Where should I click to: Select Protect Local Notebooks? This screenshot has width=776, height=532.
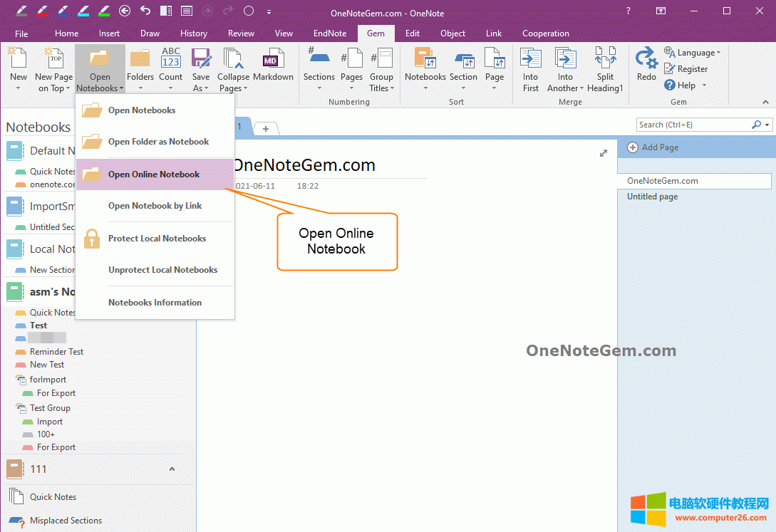tap(157, 238)
